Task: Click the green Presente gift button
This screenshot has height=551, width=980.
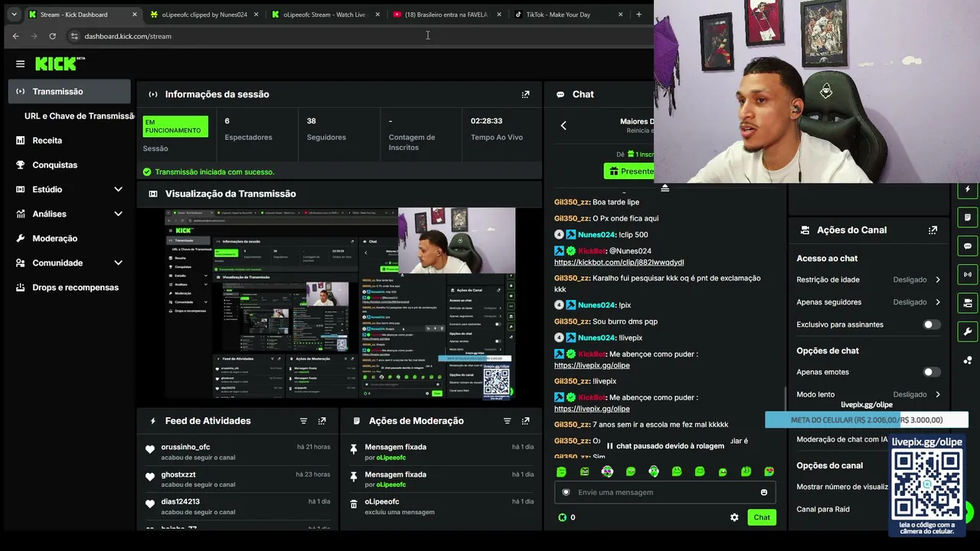Action: 629,171
